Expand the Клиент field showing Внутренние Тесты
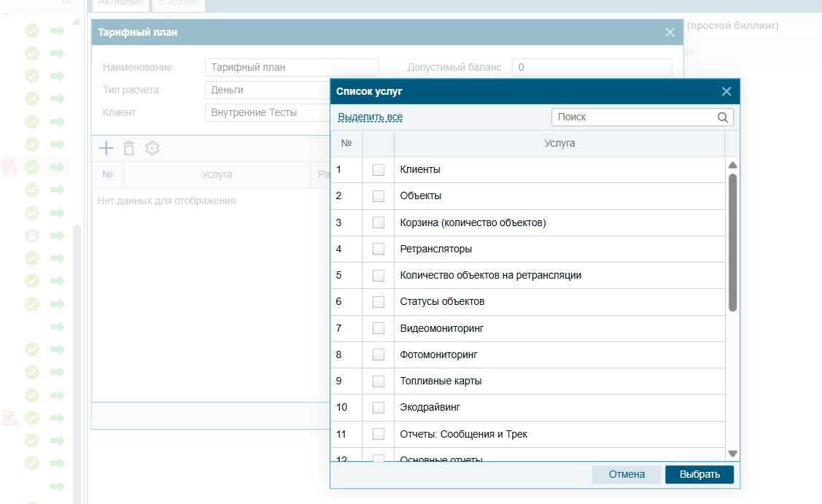The height and width of the screenshot is (504, 822). (x=267, y=113)
